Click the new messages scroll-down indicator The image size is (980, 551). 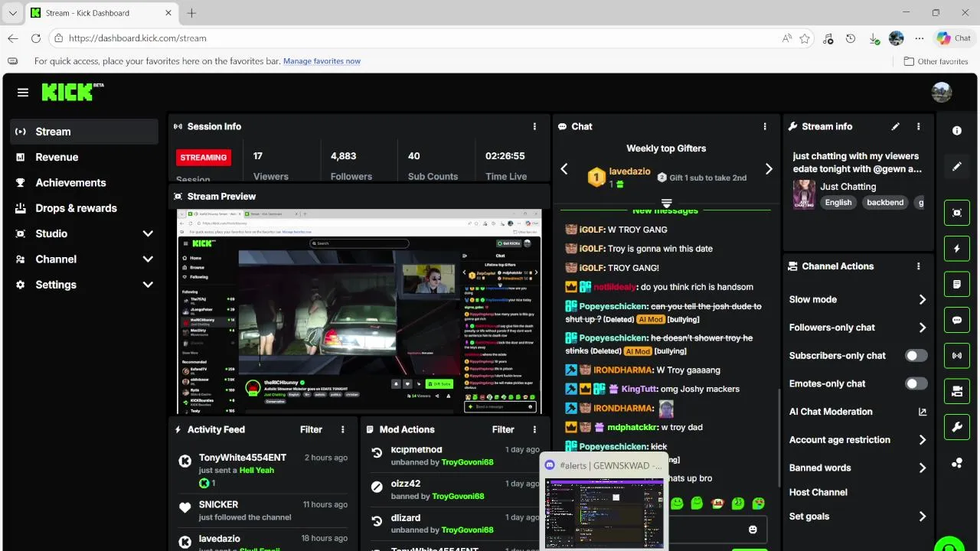pos(666,204)
